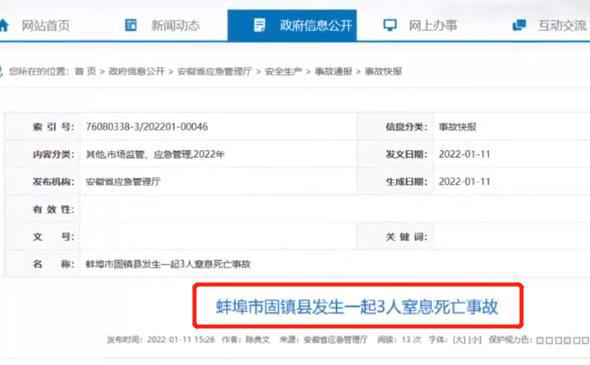Click 事故快报 breadcrumb link
The height and width of the screenshot is (365, 590).
click(x=383, y=71)
